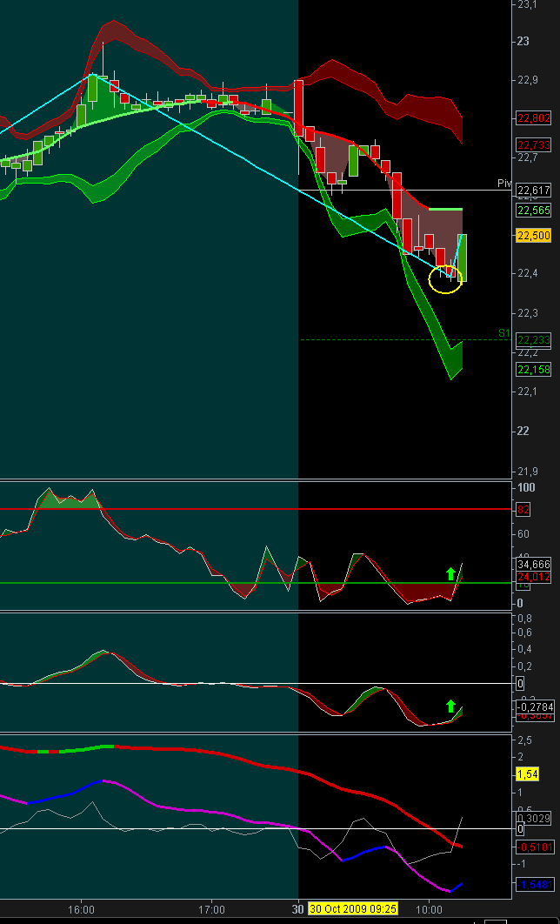This screenshot has width=560, height=924.
Task: Select the yellow 1,54 indicator value label
Action: click(x=528, y=773)
